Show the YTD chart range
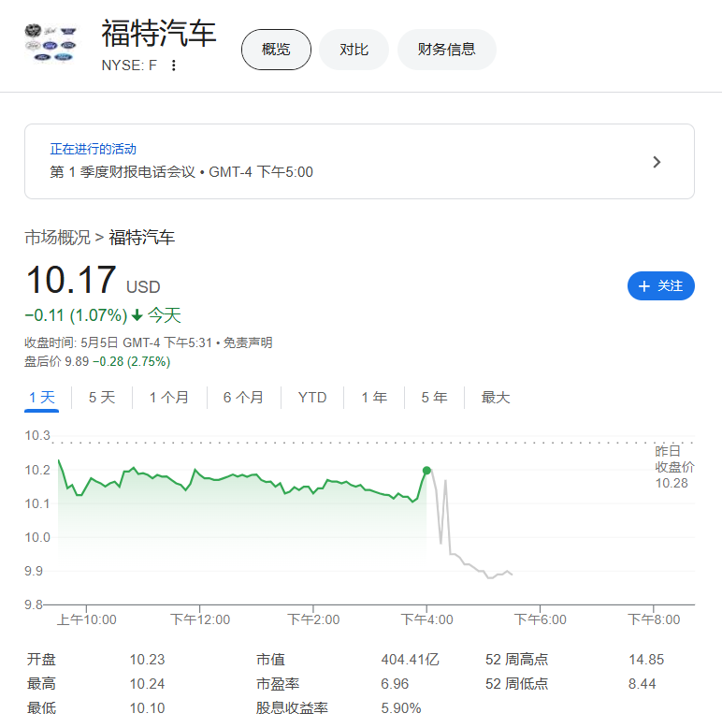This screenshot has width=722, height=728. 312,398
